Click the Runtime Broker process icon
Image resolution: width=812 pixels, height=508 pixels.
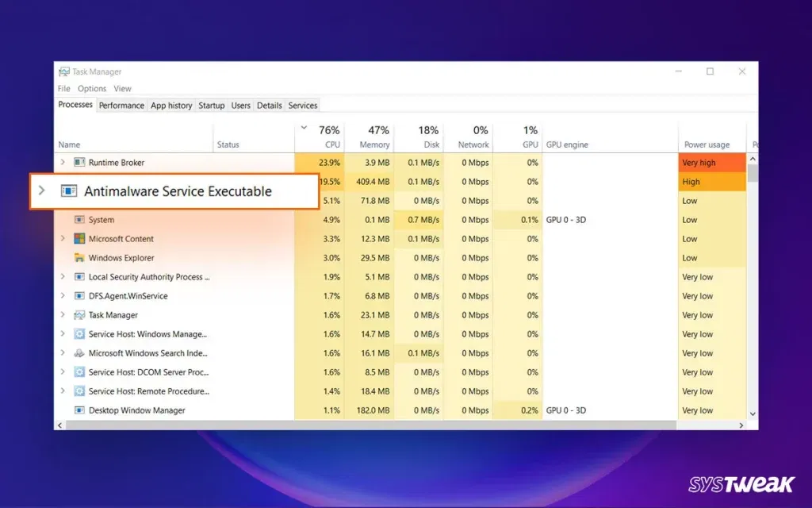[79, 163]
